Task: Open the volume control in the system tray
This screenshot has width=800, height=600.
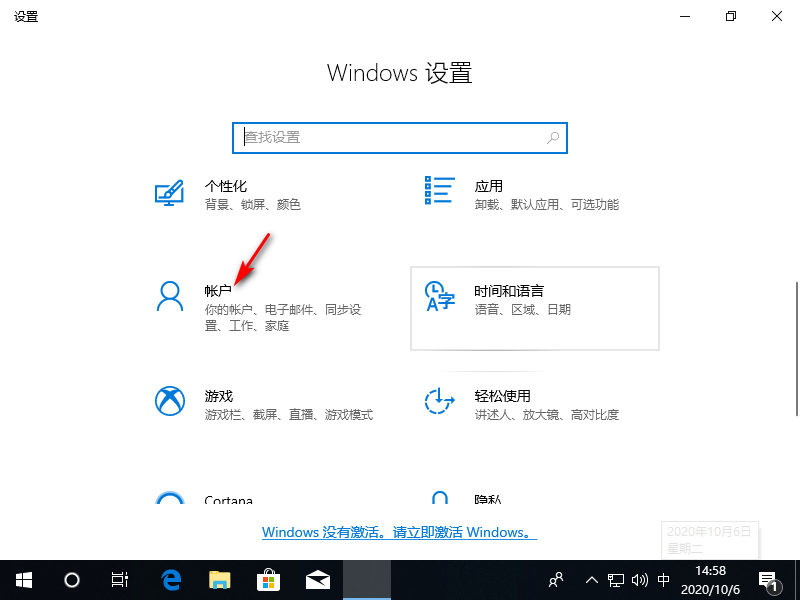Action: tap(638, 580)
